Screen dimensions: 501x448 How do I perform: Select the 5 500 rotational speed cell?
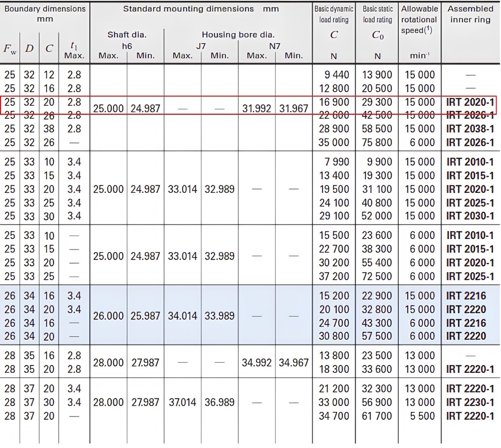coord(422,416)
